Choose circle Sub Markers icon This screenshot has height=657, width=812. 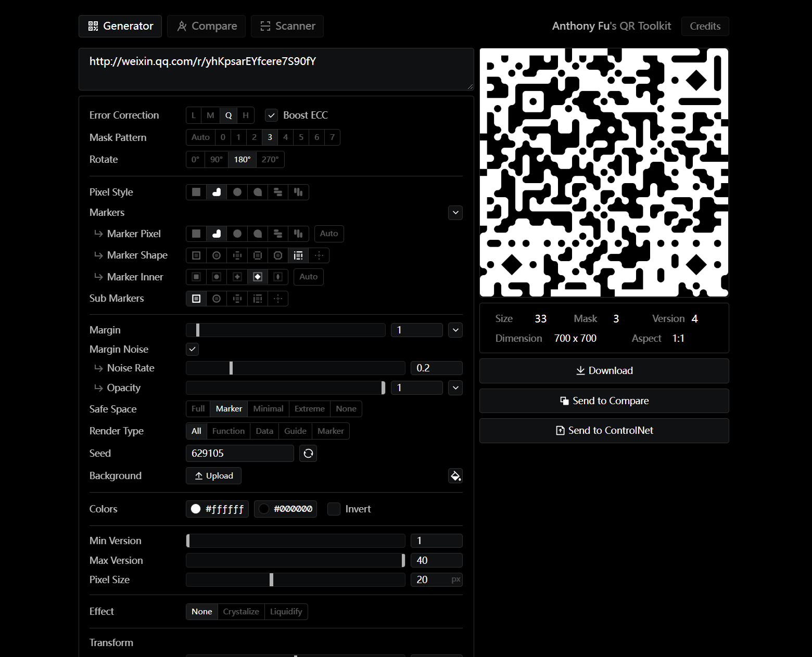pyautogui.click(x=217, y=299)
